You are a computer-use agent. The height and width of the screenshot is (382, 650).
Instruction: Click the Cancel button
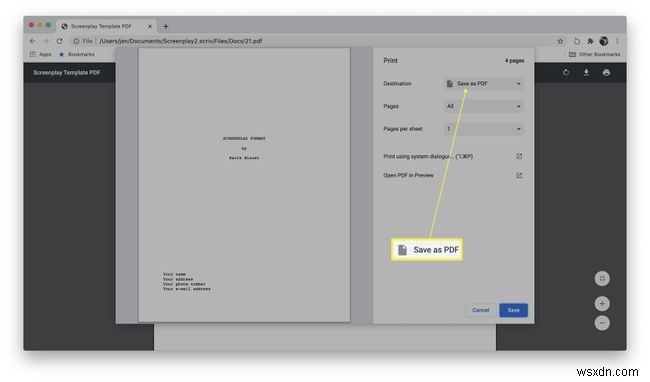coord(480,310)
